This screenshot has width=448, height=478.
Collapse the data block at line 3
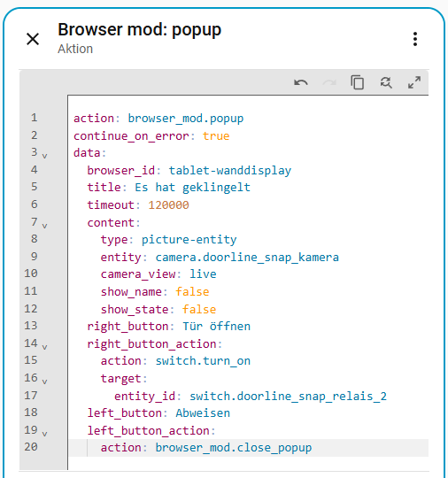click(44, 156)
